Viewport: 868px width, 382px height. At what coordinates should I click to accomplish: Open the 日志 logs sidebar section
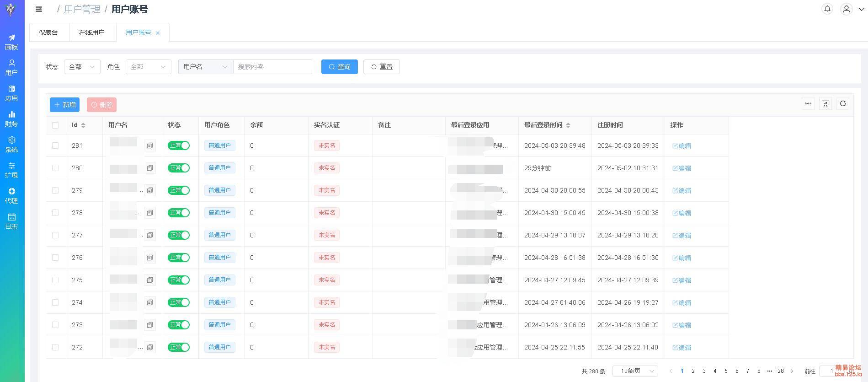point(11,221)
